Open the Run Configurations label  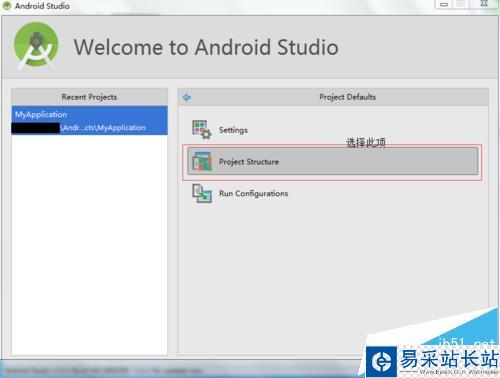[253, 193]
